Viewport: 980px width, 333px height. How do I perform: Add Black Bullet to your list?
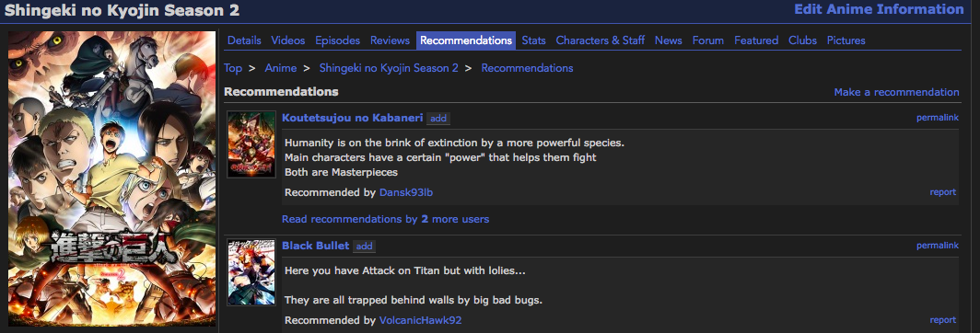(364, 247)
